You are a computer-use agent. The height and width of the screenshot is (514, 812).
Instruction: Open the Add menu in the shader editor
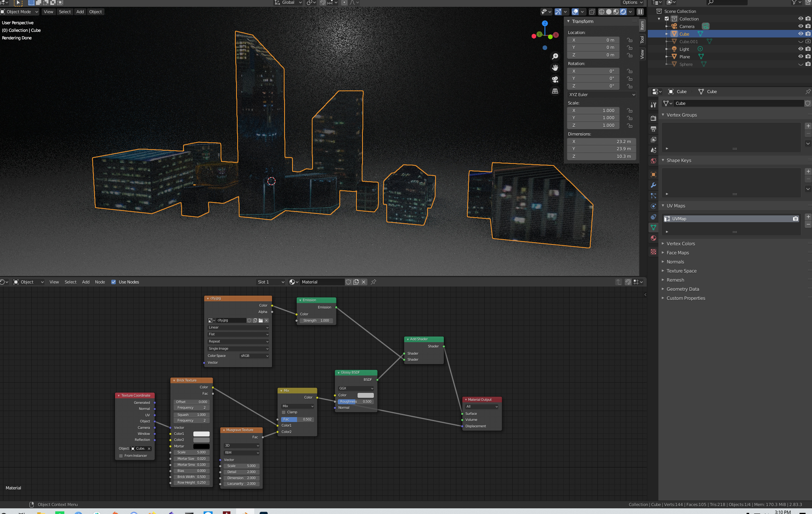[x=86, y=282]
